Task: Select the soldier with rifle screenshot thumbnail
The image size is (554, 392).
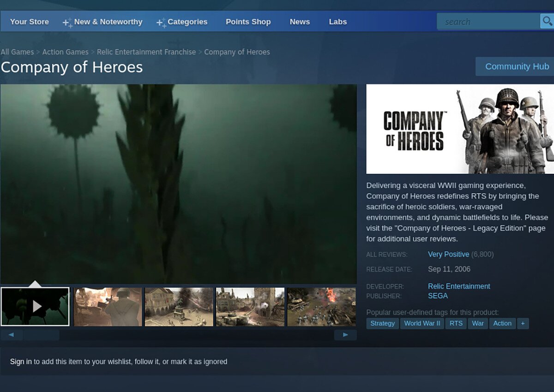Action: pos(108,307)
